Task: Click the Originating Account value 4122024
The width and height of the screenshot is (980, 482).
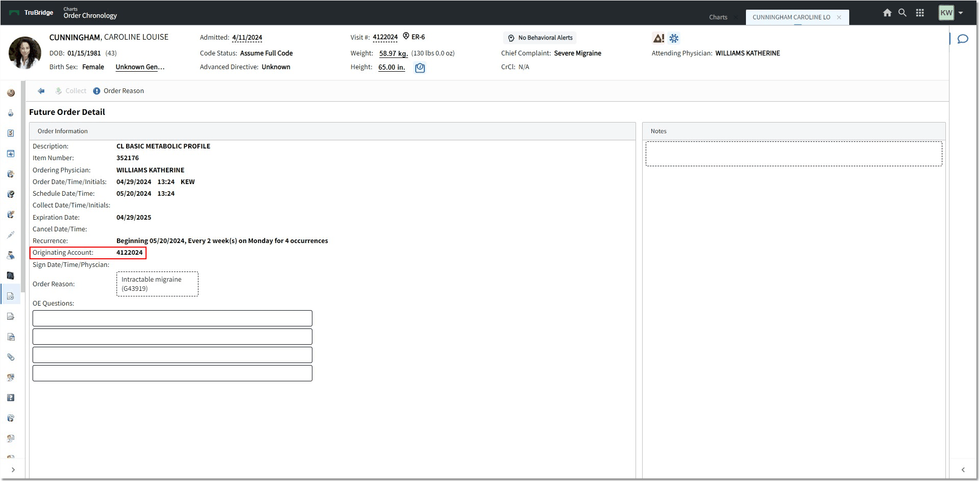Action: (x=129, y=253)
